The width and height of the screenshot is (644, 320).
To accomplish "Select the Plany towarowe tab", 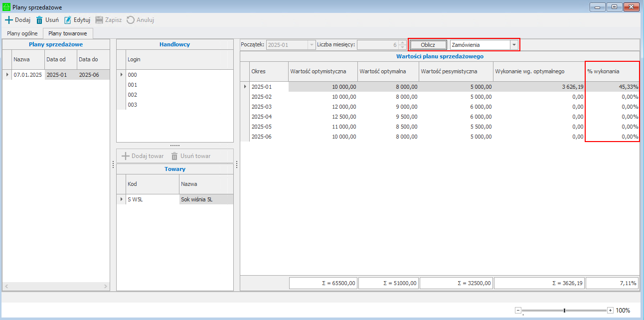I will point(68,33).
